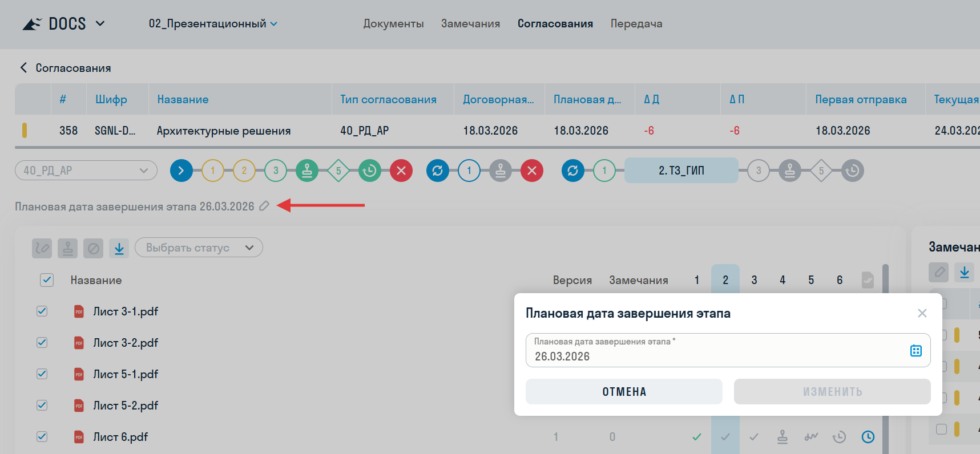The height and width of the screenshot is (454, 980).
Task: Click the blue clock icon in the Лист 6.pdf row
Action: coord(868,437)
